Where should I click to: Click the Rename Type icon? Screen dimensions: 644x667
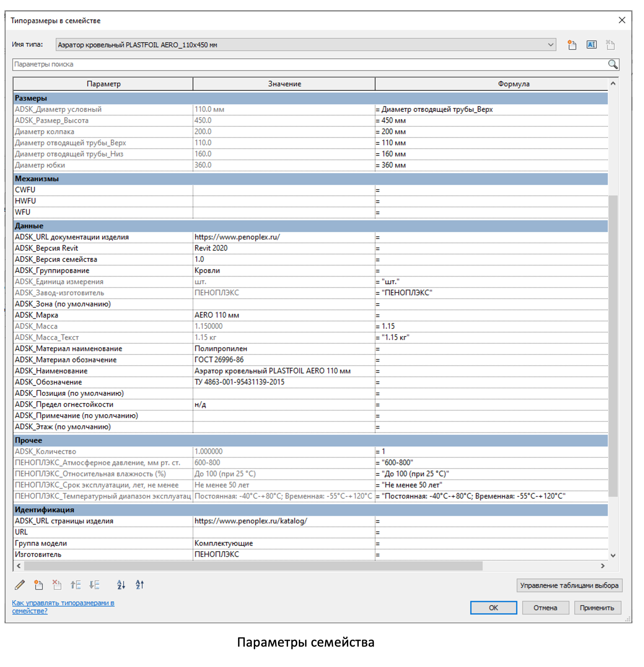click(591, 44)
